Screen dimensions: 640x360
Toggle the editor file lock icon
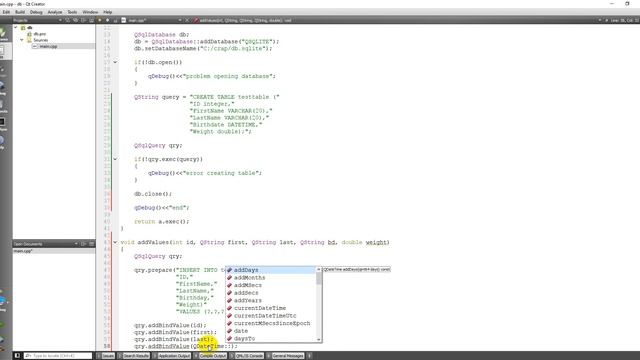pos(116,20)
